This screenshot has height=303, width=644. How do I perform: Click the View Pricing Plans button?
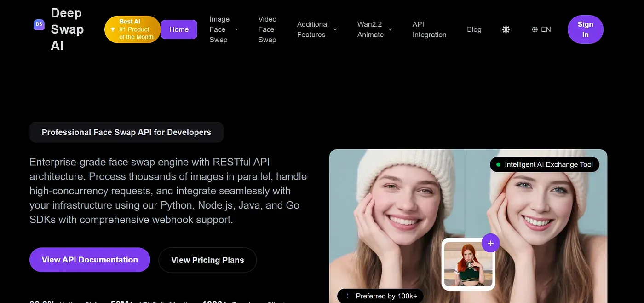pos(207,260)
